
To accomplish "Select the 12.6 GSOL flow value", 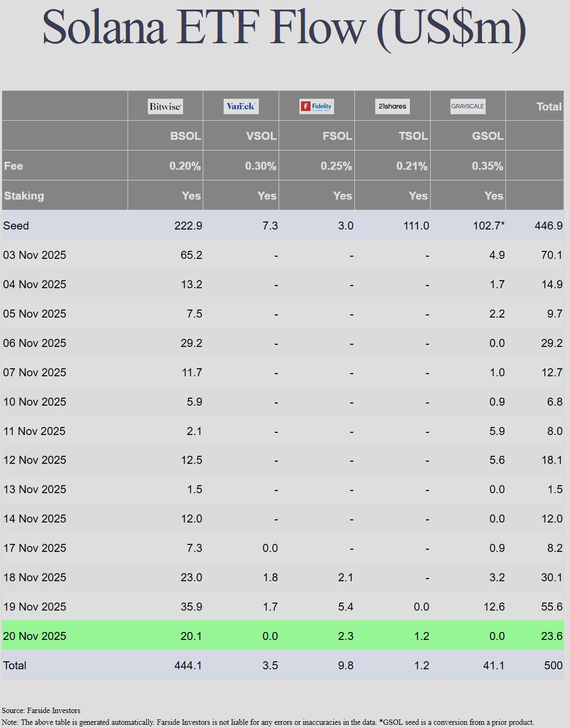I will (494, 607).
